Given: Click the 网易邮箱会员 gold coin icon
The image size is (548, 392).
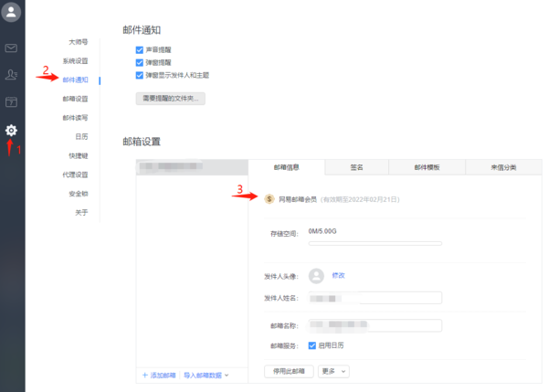Looking at the screenshot, I should [269, 198].
